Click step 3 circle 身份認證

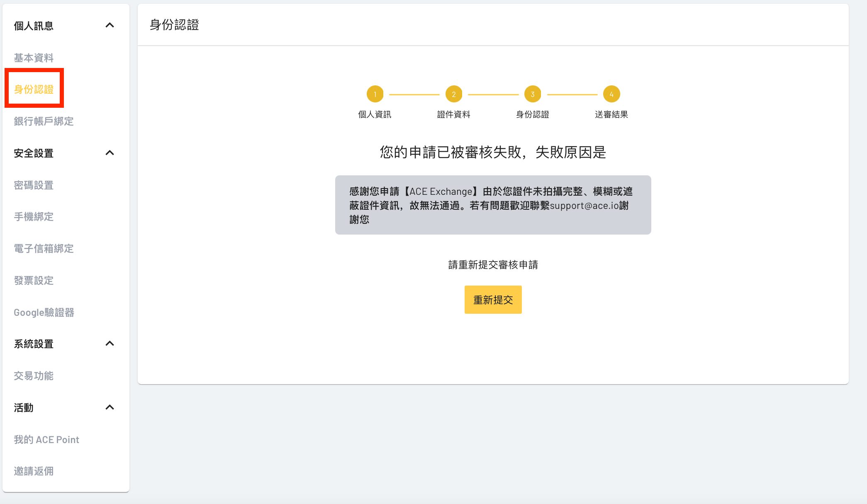[x=532, y=94]
